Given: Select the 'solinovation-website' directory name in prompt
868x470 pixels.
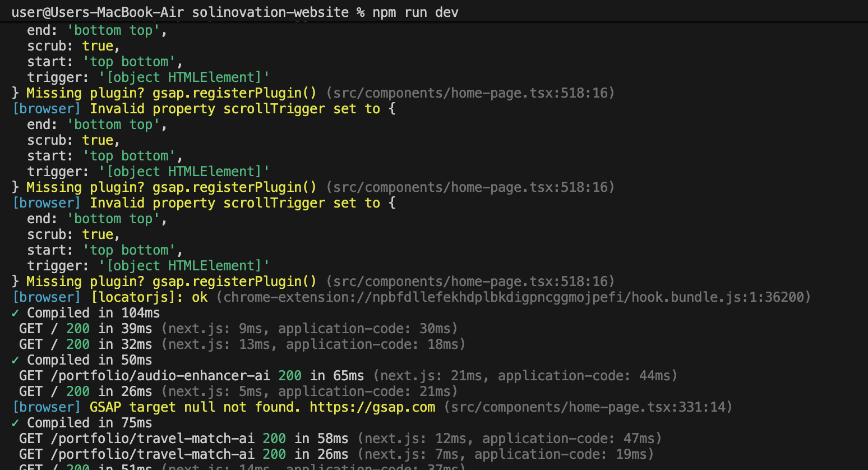Looking at the screenshot, I should pos(270,12).
